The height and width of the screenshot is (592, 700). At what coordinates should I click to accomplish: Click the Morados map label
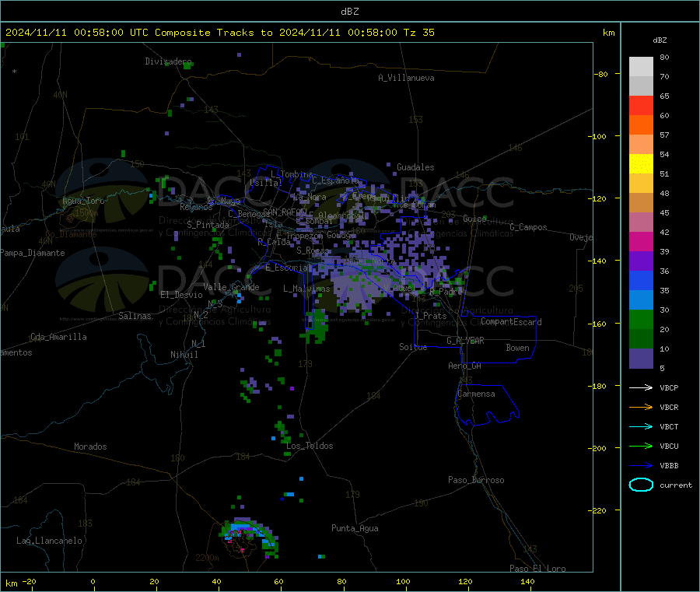point(90,447)
